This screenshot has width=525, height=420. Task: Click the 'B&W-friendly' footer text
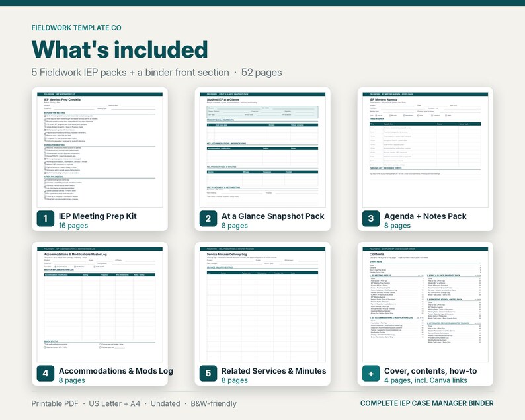[x=214, y=404]
